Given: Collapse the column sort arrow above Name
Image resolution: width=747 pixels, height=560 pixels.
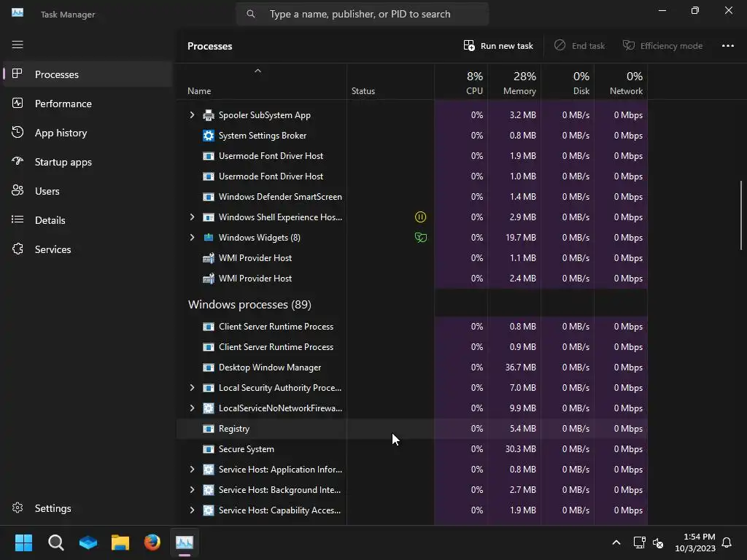Looking at the screenshot, I should pos(258,71).
